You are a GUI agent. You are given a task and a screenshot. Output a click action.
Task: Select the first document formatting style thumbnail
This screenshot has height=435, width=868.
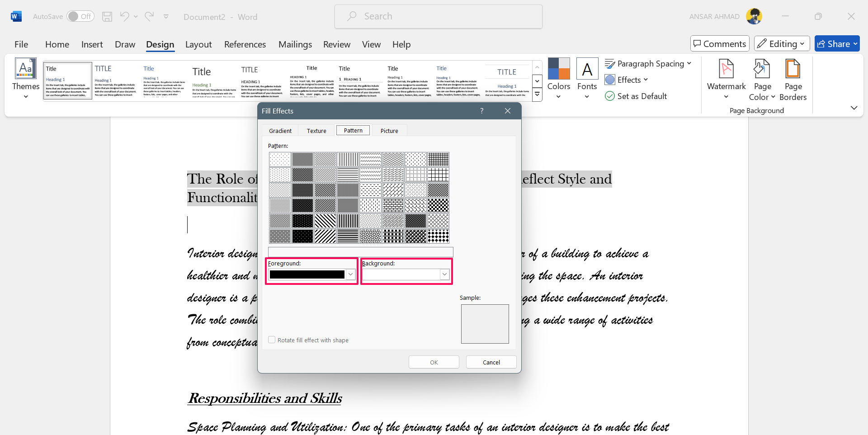point(68,80)
